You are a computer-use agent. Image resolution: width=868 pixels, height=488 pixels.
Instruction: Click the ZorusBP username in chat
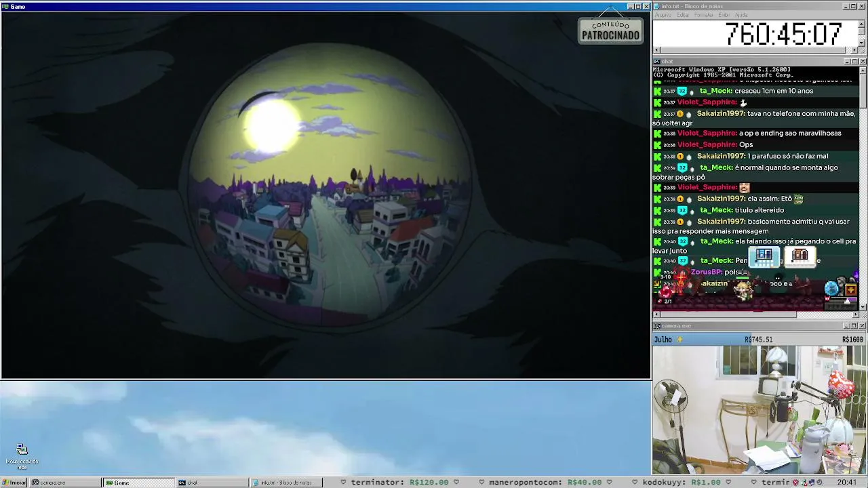tap(706, 272)
